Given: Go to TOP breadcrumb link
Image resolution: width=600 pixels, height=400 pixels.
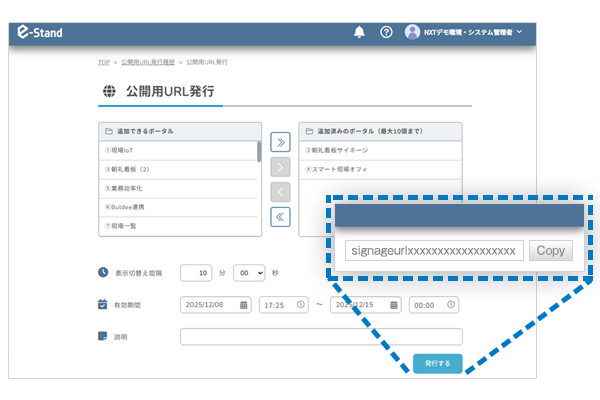Looking at the screenshot, I should 103,62.
